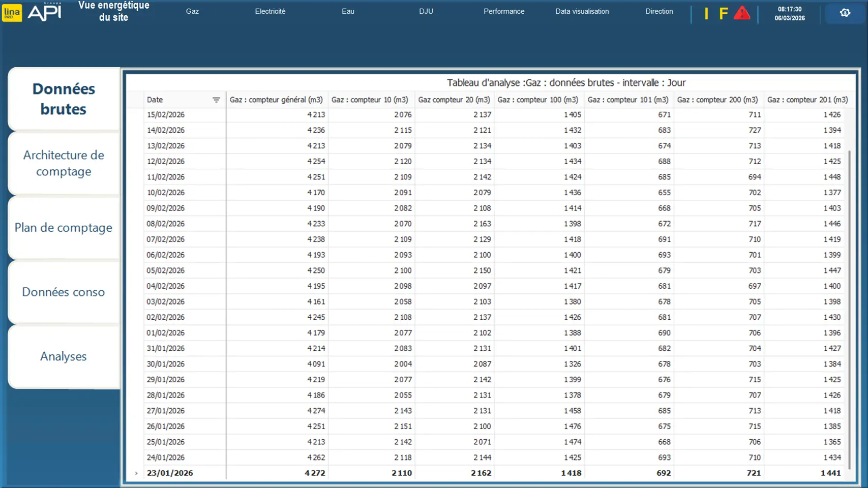Open the DJU menu
Viewport: 868px width, 488px height.
pyautogui.click(x=426, y=11)
